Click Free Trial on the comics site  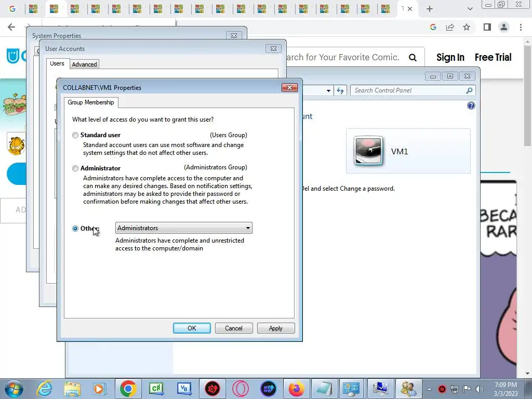(x=493, y=57)
